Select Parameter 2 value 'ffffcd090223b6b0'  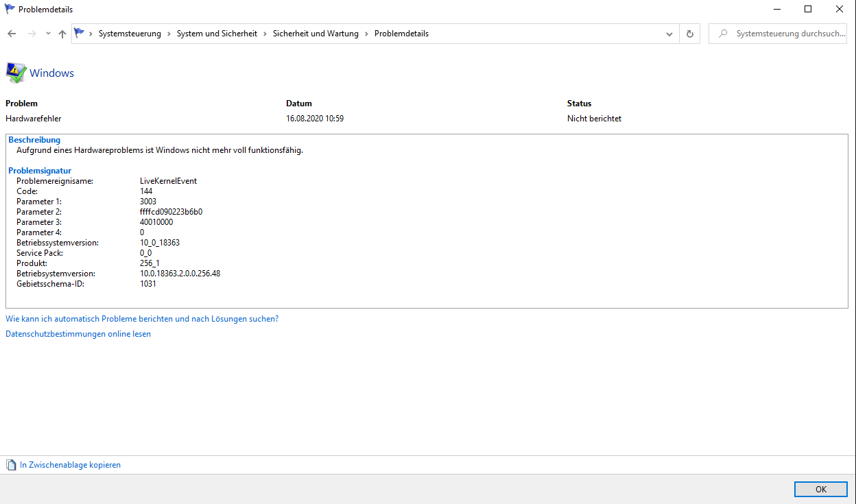pyautogui.click(x=171, y=212)
